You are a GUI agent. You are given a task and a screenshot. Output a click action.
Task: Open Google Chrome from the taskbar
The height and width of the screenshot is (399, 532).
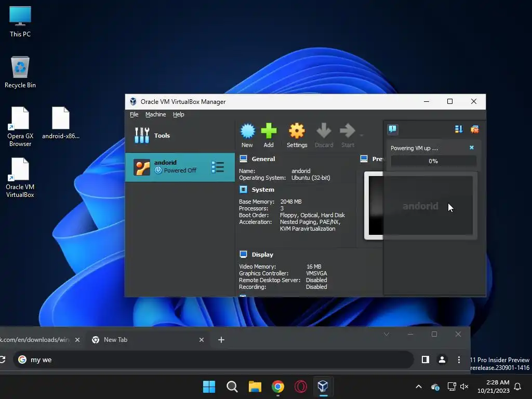(x=278, y=387)
